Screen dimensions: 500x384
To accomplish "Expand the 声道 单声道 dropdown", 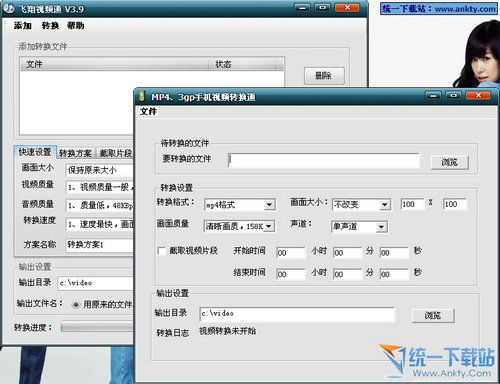I will [x=381, y=227].
